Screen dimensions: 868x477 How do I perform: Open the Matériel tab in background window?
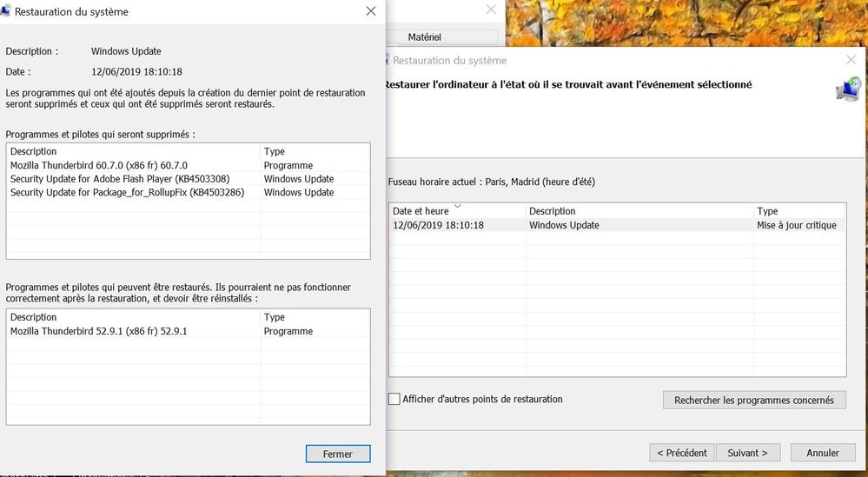425,37
